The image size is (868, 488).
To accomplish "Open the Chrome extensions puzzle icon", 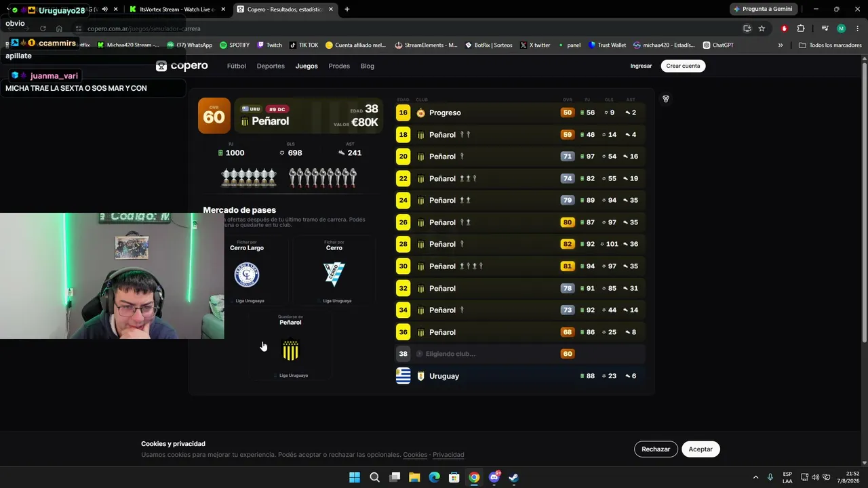I will coord(801,28).
